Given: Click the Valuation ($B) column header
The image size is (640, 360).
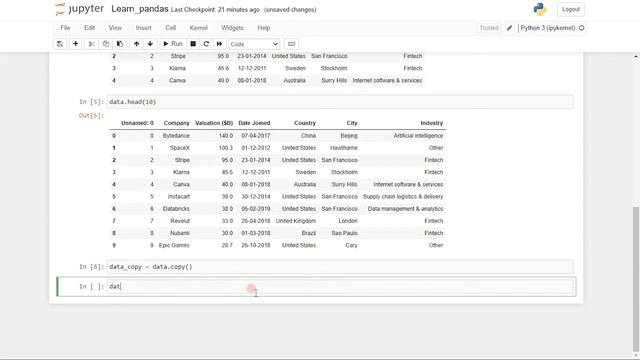Looking at the screenshot, I should pos(214,123).
